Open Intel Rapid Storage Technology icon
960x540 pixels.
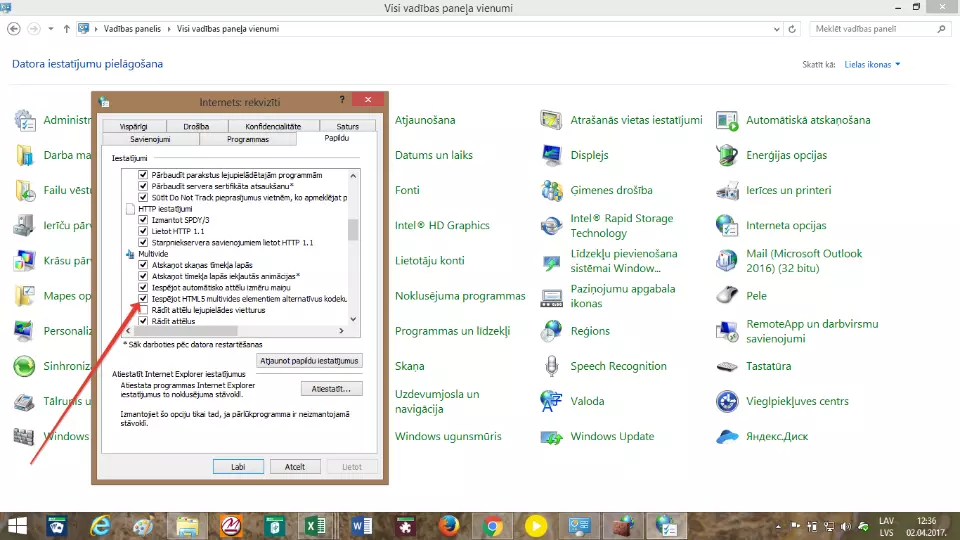click(551, 225)
